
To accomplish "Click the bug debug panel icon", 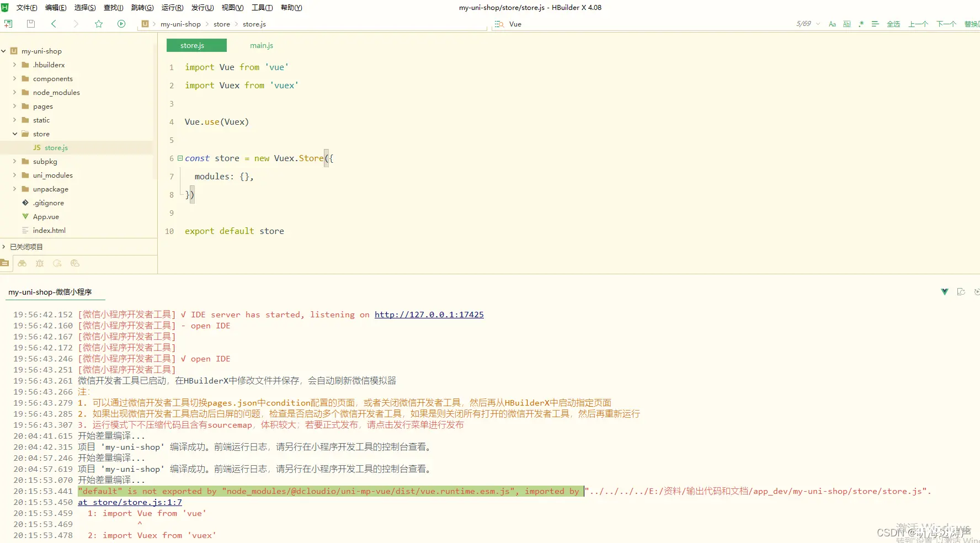I will coord(40,263).
